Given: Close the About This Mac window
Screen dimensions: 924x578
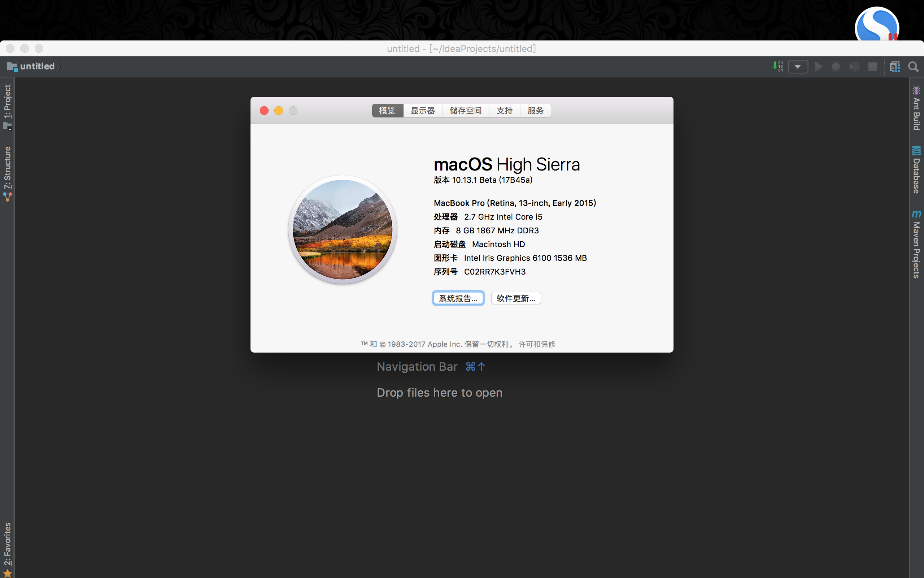Looking at the screenshot, I should (264, 111).
